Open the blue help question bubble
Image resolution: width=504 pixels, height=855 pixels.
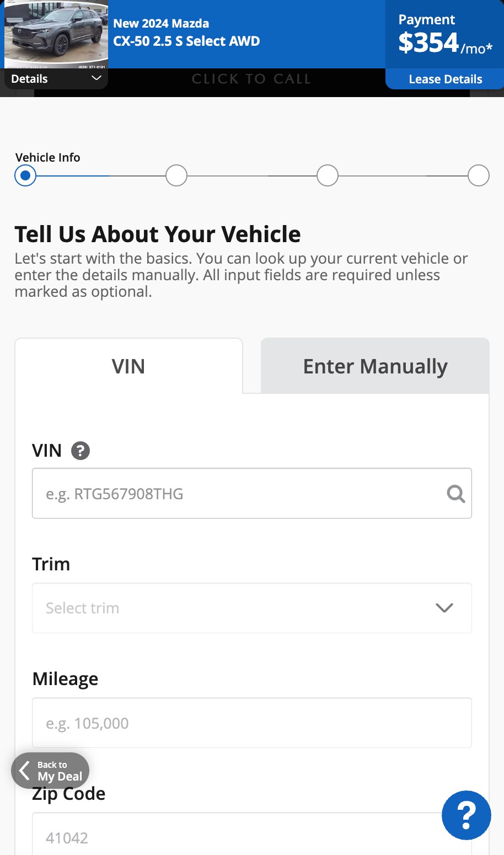pyautogui.click(x=467, y=815)
